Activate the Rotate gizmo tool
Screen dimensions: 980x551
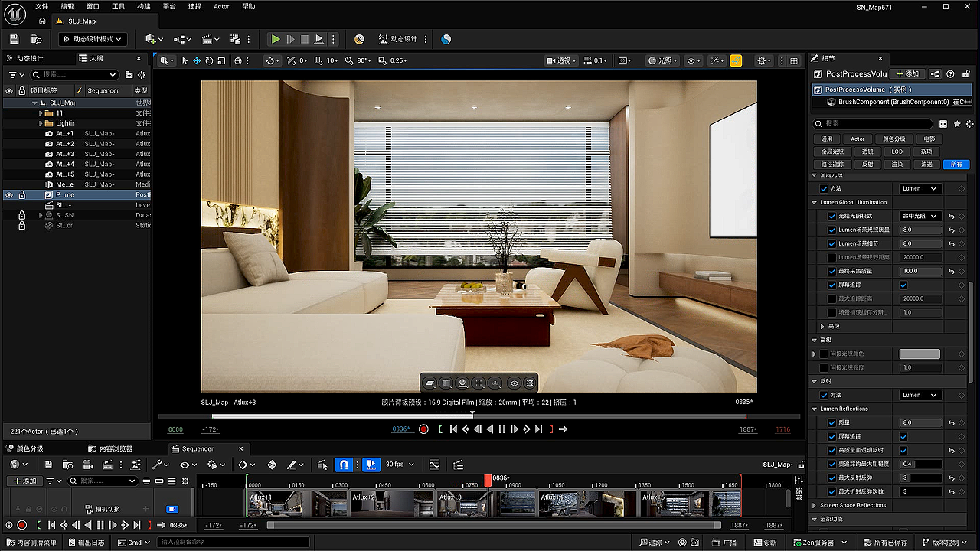pyautogui.click(x=209, y=60)
